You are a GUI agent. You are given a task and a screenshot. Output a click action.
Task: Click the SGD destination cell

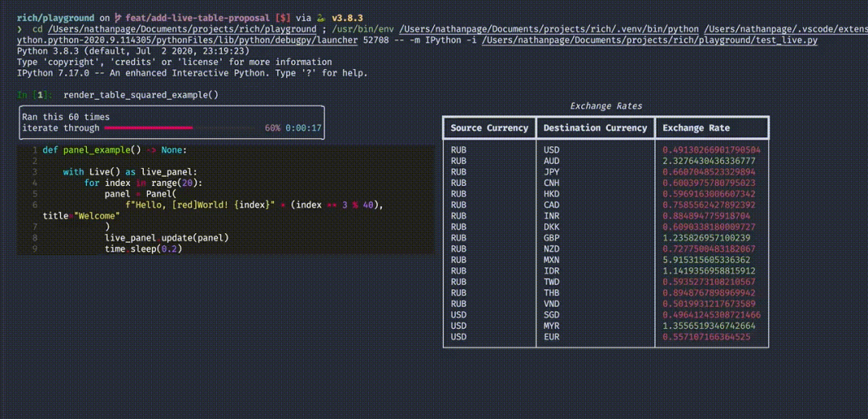[x=551, y=314]
